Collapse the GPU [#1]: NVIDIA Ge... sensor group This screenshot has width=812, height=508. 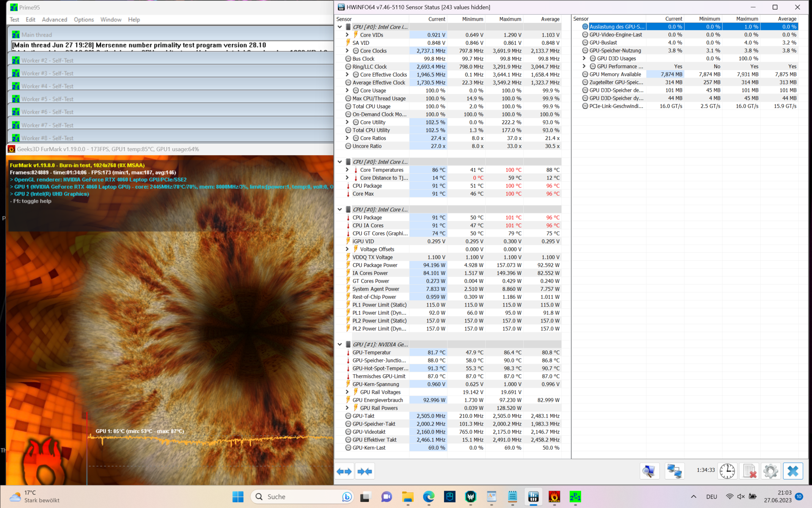pyautogui.click(x=340, y=345)
